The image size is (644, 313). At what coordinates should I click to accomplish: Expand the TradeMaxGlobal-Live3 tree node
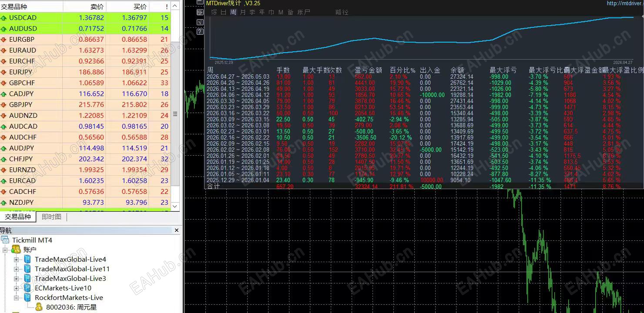pos(16,279)
